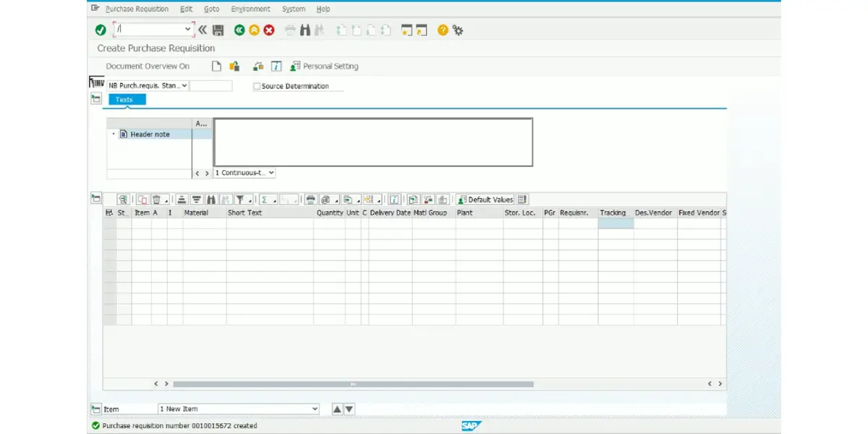Click the select-all icon in the grid's header corner
This screenshot has height=434, width=868.
(x=109, y=213)
